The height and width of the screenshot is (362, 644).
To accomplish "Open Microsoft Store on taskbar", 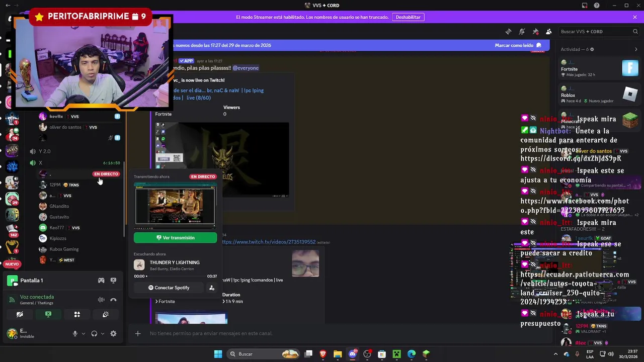I will pos(382,354).
